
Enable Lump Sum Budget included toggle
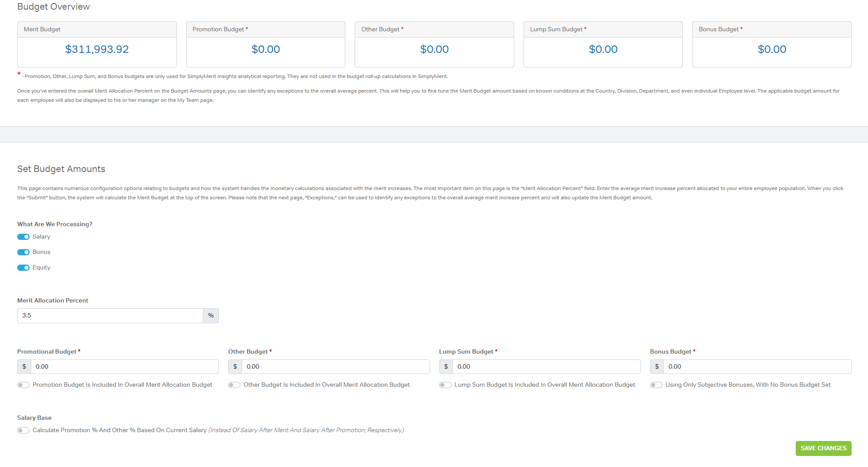click(x=445, y=385)
